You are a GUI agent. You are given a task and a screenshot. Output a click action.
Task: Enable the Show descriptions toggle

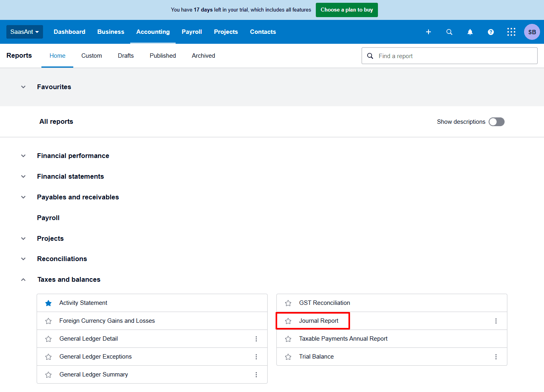[x=496, y=122]
